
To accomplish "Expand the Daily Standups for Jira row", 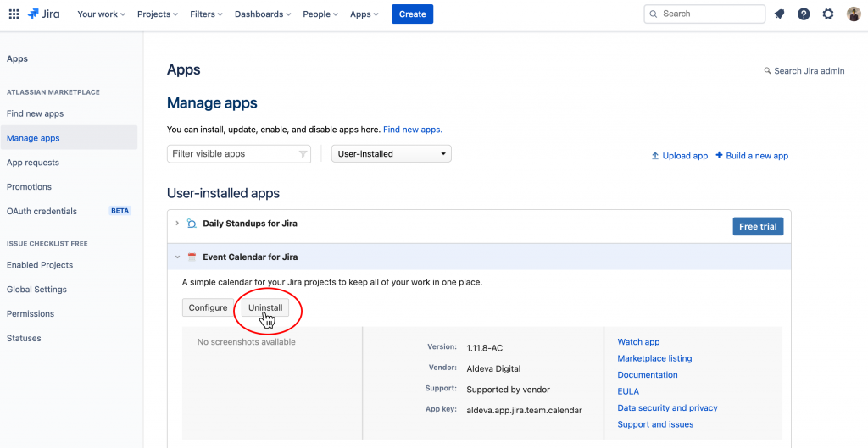I will 177,224.
